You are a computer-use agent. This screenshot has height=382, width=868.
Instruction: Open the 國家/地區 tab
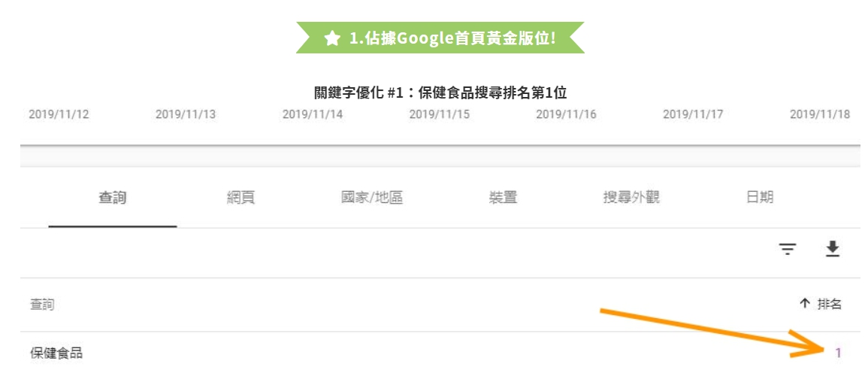click(371, 198)
